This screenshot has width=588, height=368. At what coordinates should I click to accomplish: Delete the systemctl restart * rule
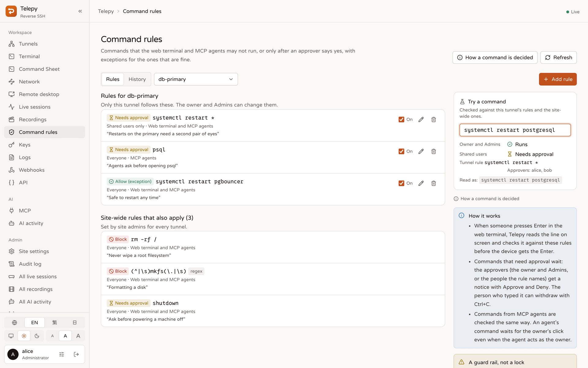434,120
